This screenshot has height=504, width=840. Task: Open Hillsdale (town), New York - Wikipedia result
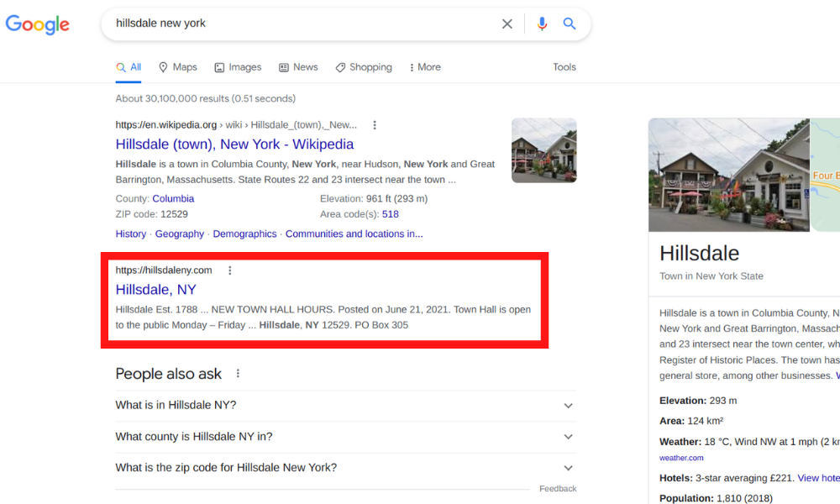click(234, 144)
